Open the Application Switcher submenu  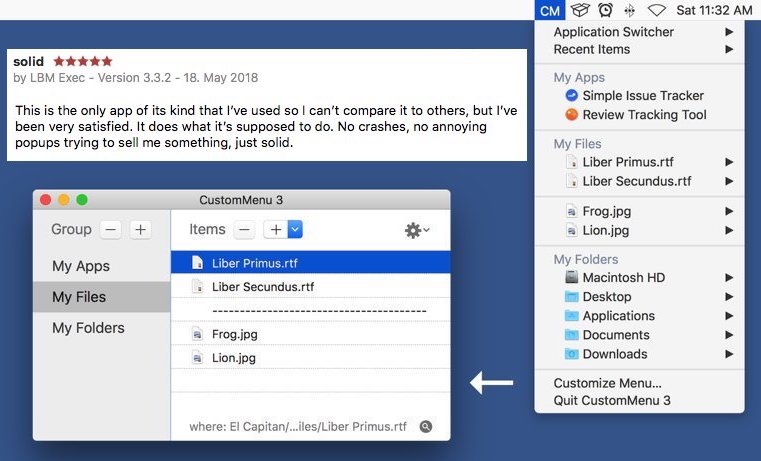tap(640, 32)
